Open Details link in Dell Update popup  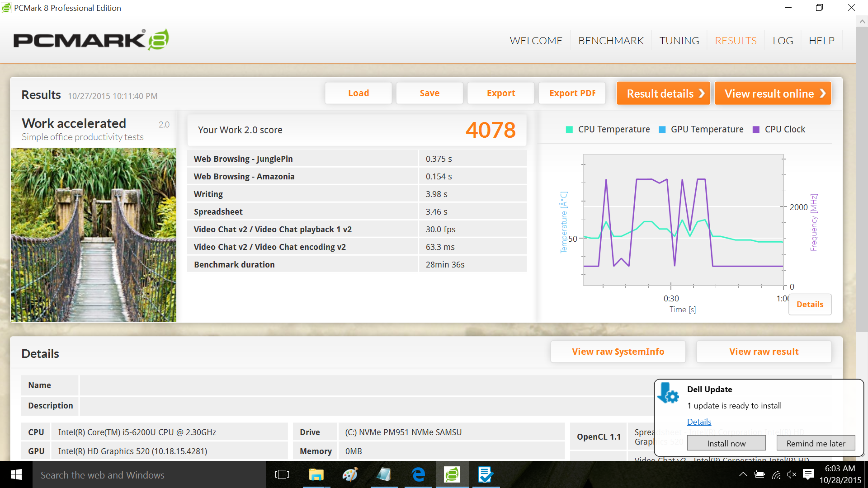(699, 422)
